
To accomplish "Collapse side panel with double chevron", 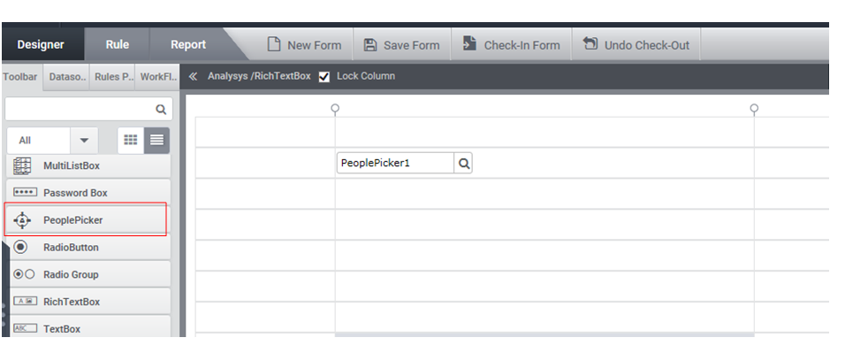I will (x=193, y=76).
